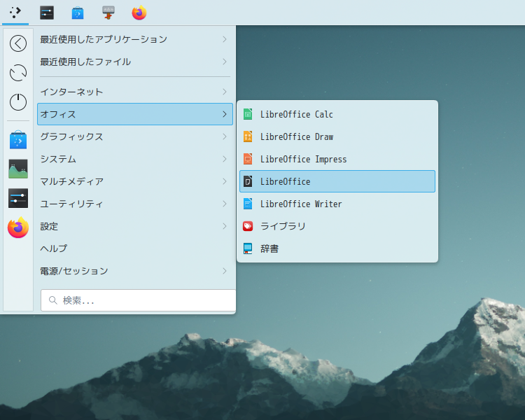Click the power shutdown icon in sidebar
Image resolution: width=525 pixels, height=420 pixels.
tap(18, 102)
